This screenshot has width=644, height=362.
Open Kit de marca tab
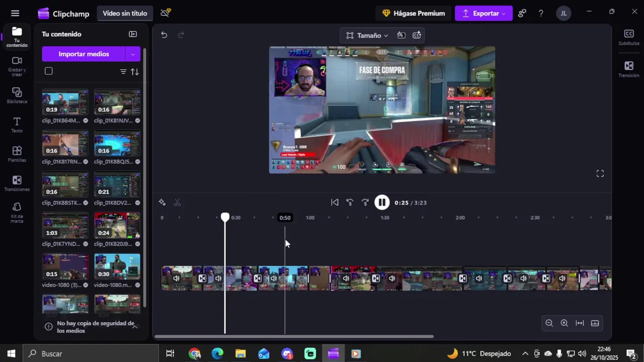coord(17,213)
